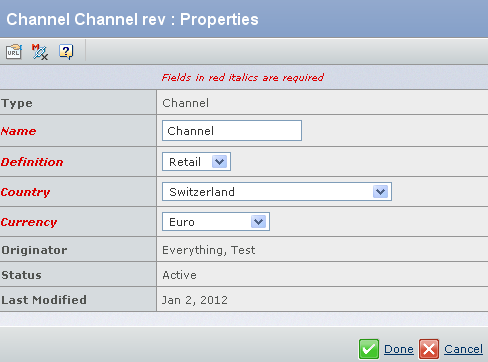Click the red Currency field label
Viewport: 488px width, 362px height.
(x=29, y=222)
